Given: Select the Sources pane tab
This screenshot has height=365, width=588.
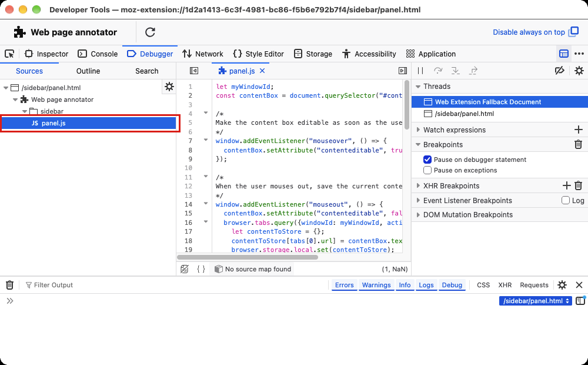Looking at the screenshot, I should click(x=29, y=71).
